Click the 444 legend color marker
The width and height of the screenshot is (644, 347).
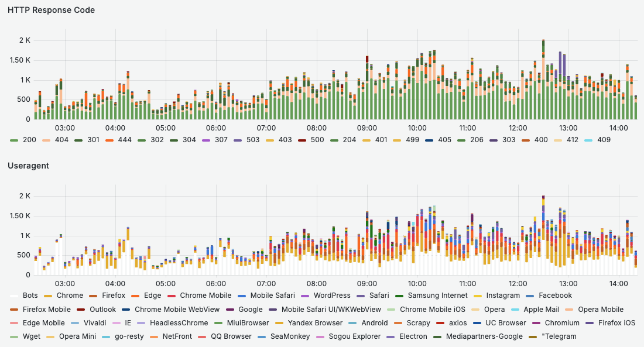(109, 140)
